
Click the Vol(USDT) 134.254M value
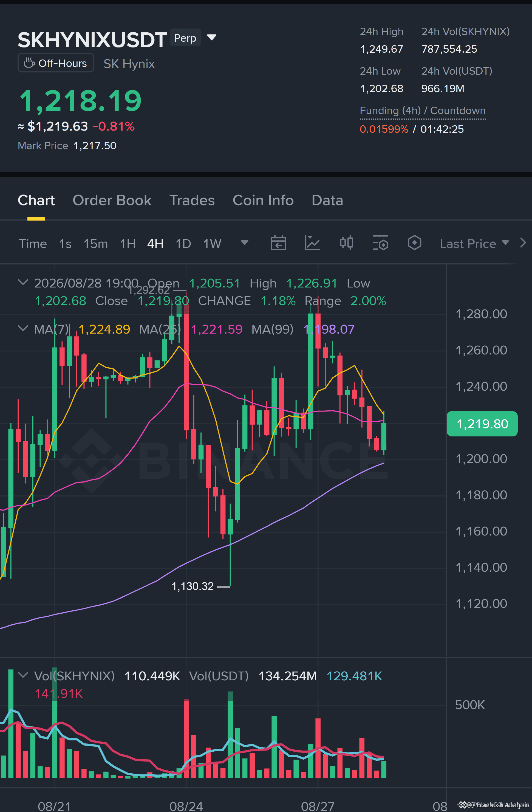point(287,676)
